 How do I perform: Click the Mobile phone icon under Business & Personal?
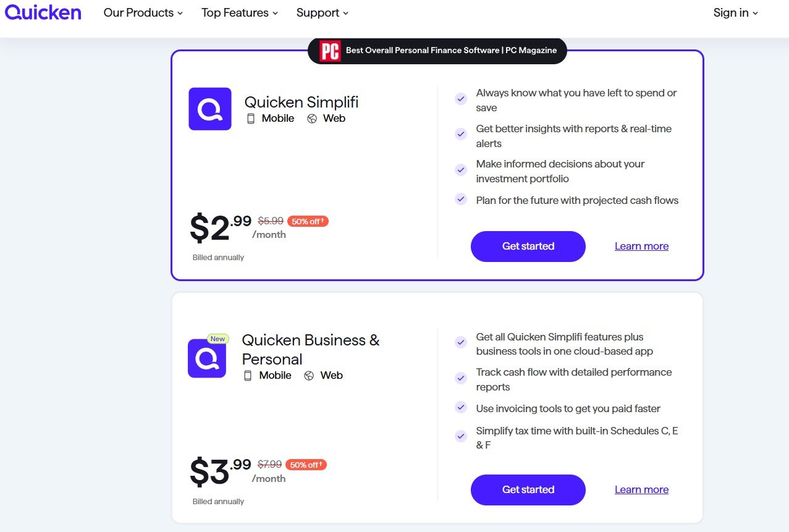coord(248,376)
